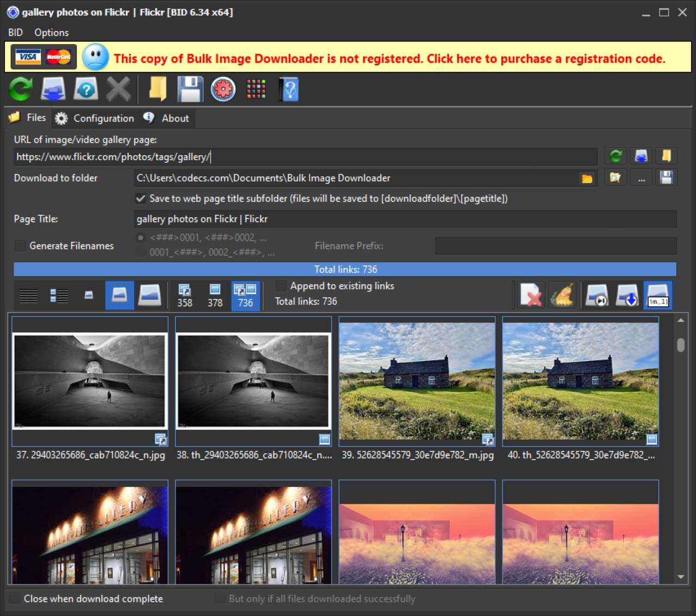Click the download-selected image icon with blue arrow
696x616 pixels.
pos(627,295)
